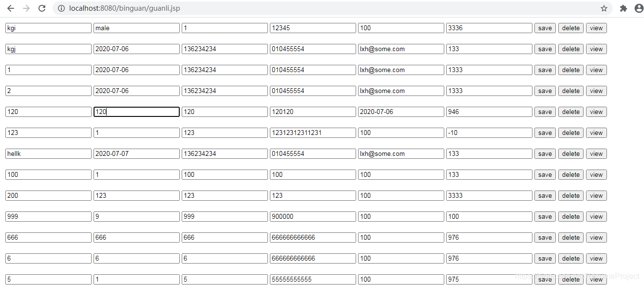This screenshot has height=285, width=644.
Task: Edit the field with value 12345
Action: point(313,28)
